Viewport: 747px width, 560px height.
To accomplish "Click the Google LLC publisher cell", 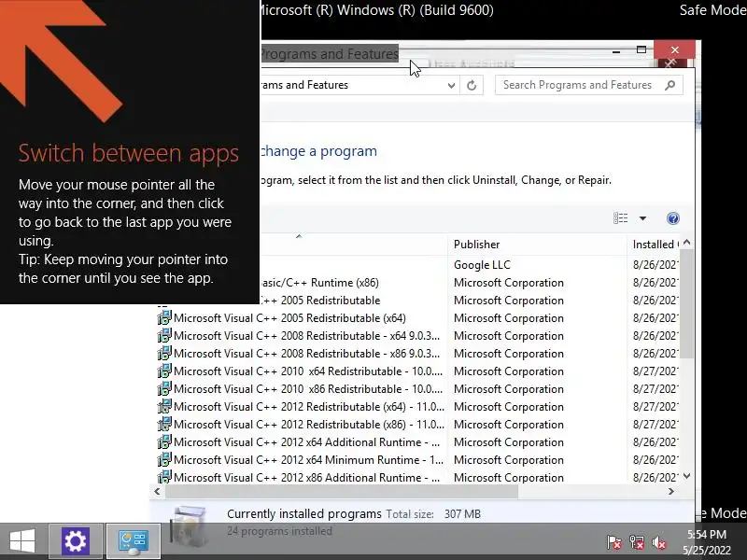I will tap(482, 265).
